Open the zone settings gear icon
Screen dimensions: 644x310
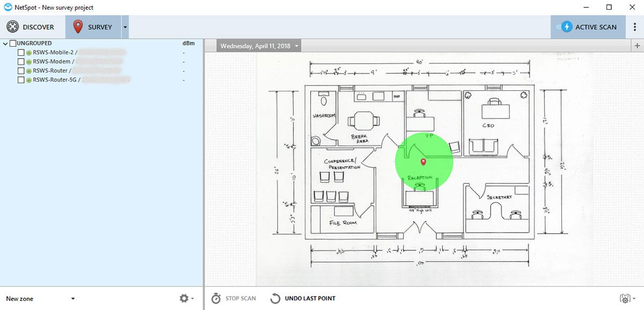(185, 299)
